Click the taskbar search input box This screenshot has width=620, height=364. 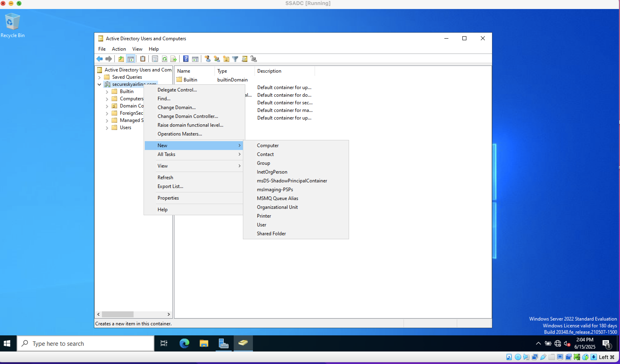click(x=85, y=344)
